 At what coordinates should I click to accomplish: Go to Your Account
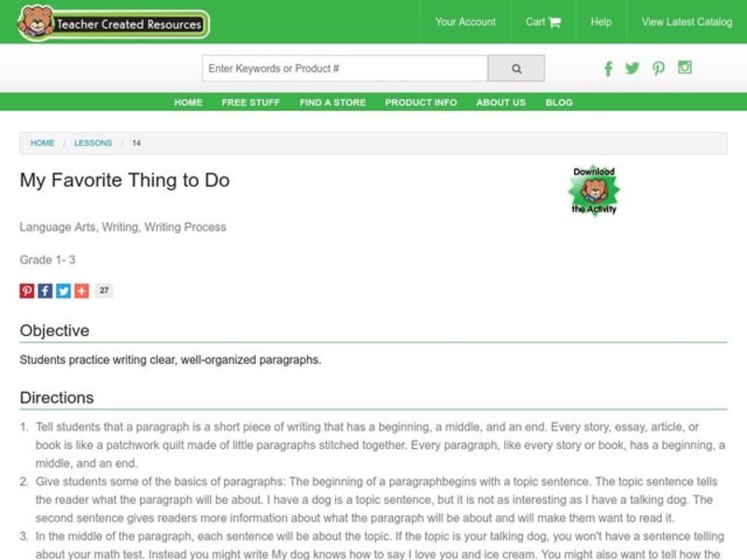pos(465,21)
